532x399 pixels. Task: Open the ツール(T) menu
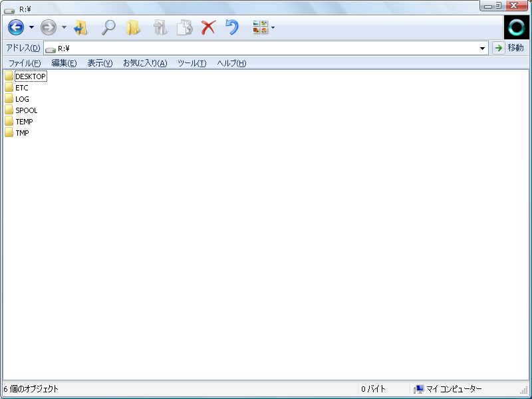192,63
